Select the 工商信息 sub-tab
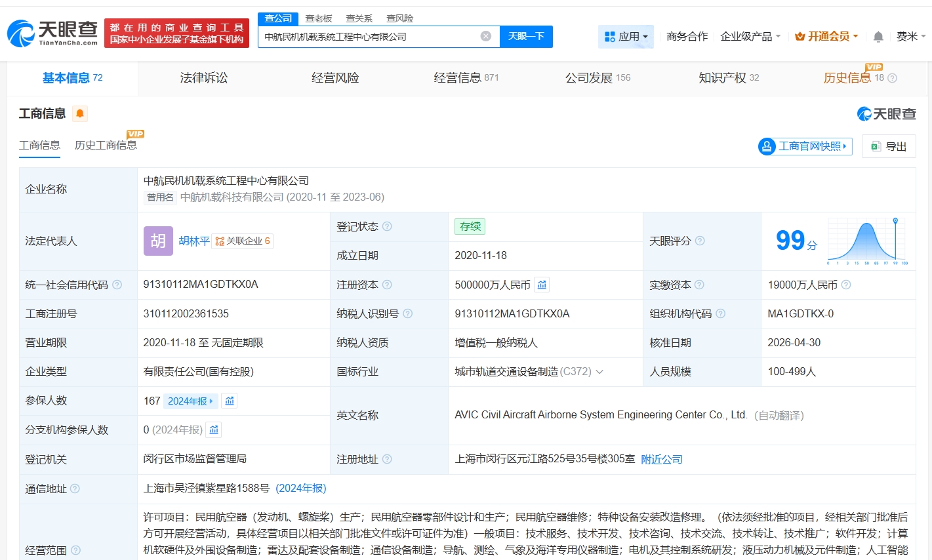Viewport: 932px width, 560px height. (39, 145)
